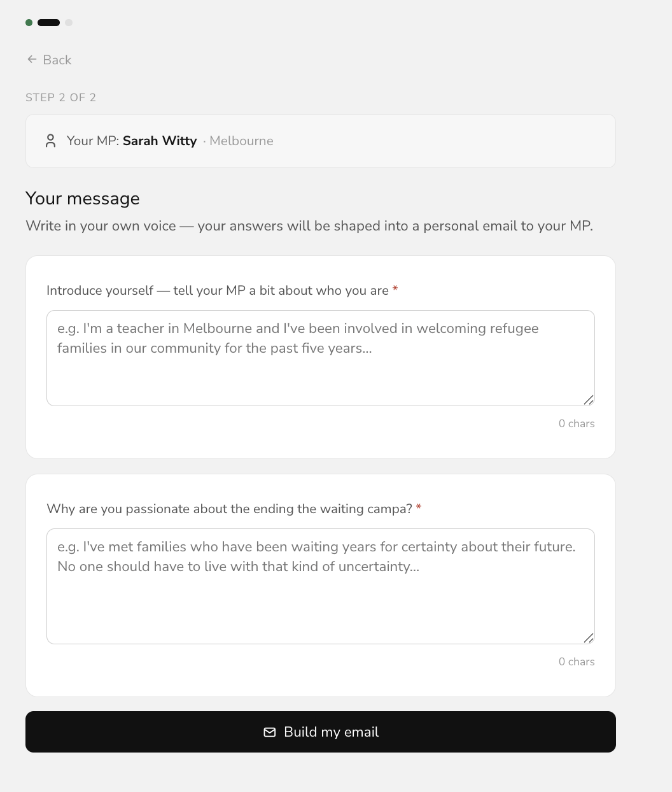Go back using the Back link
Viewport: 672px width, 792px height.
tap(49, 60)
